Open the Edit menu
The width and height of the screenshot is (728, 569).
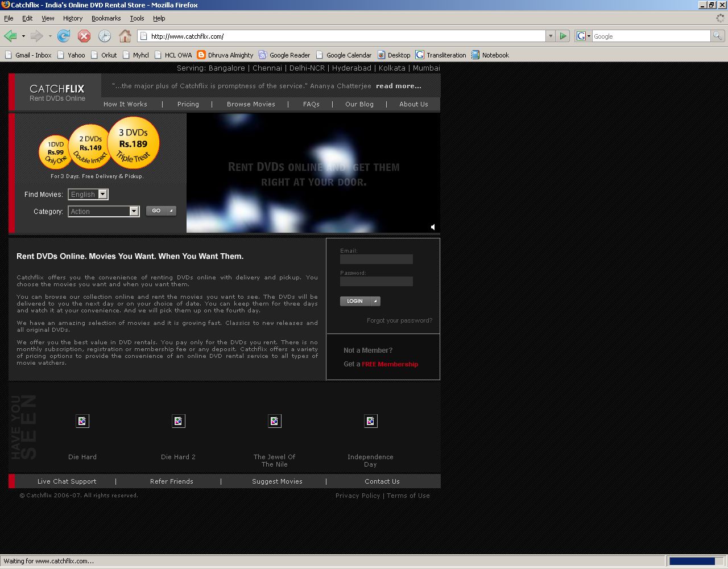pyautogui.click(x=27, y=18)
